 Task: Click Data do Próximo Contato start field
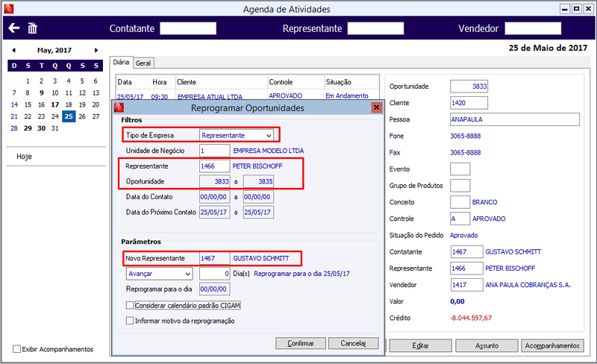[215, 212]
